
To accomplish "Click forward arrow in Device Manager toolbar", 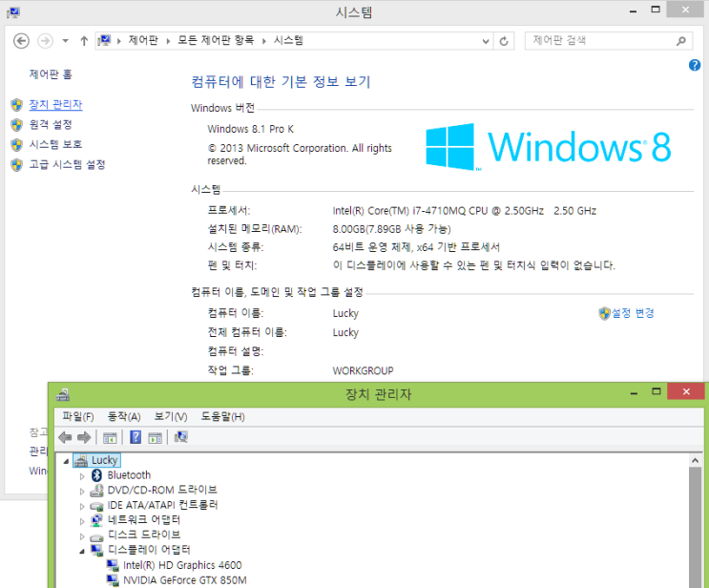I will [84, 437].
